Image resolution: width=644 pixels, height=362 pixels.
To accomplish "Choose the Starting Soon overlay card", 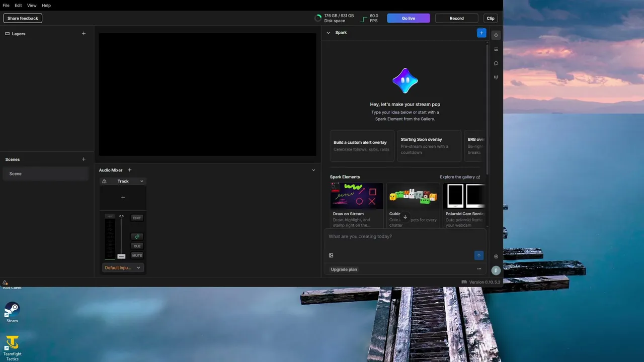I will (x=429, y=146).
